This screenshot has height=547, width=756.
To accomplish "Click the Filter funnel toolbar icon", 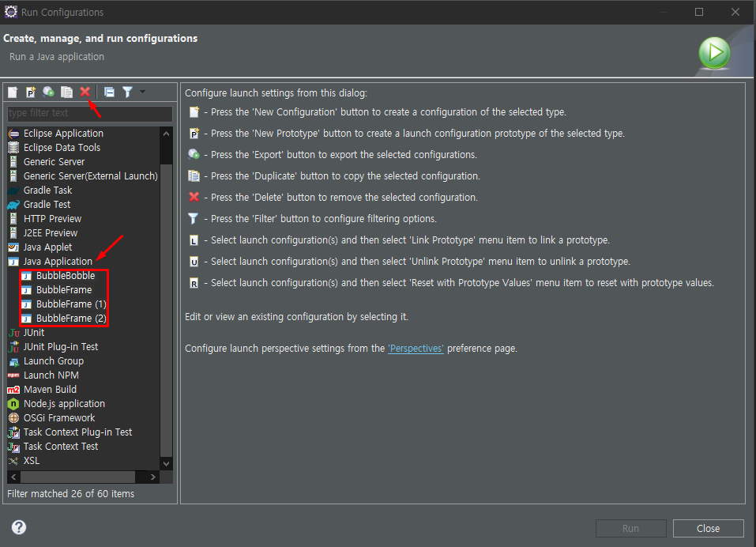I will pos(127,92).
